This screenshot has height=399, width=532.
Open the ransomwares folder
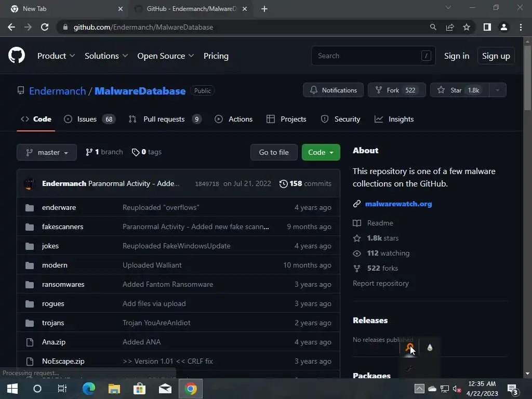click(63, 284)
